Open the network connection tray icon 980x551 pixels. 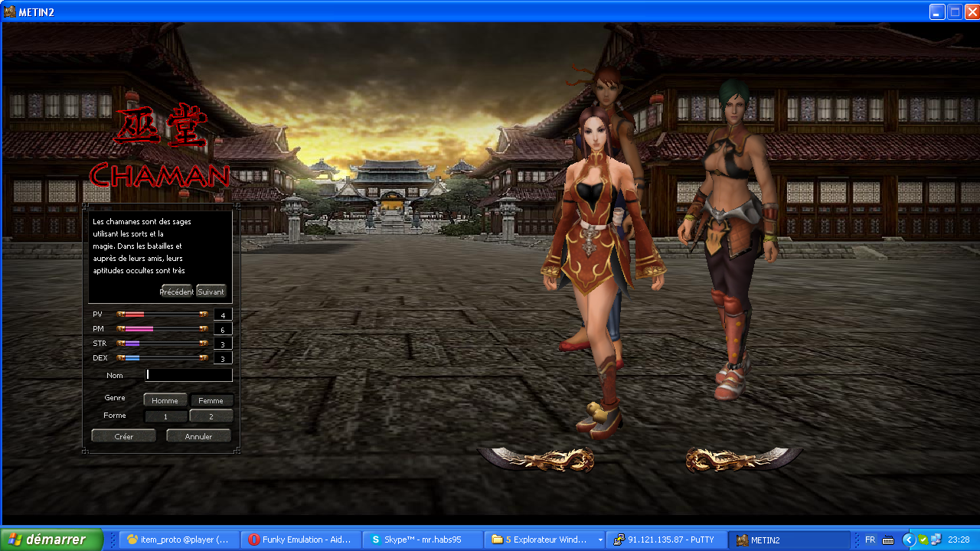click(x=936, y=540)
